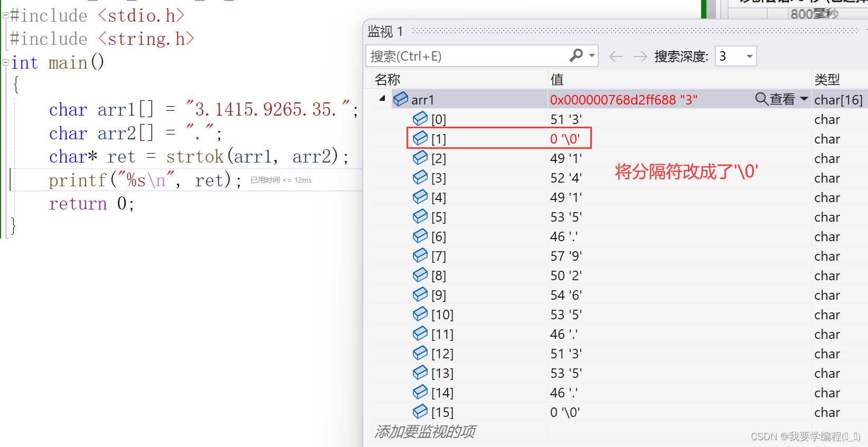Select the arr1 address value cell
The image size is (868, 447).
(x=624, y=100)
